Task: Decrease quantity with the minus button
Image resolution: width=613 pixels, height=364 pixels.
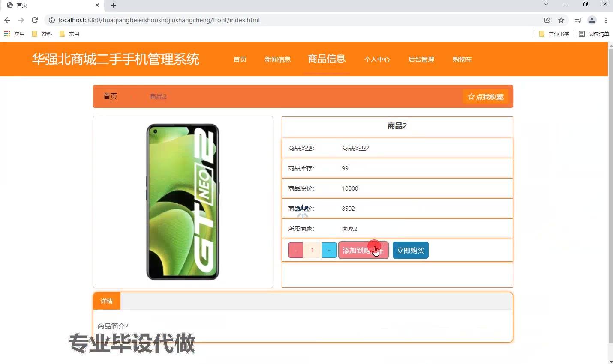Action: click(x=296, y=250)
